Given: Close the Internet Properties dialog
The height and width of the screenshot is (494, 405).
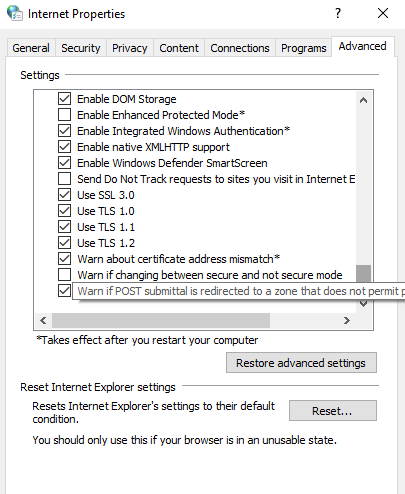Looking at the screenshot, I should click(383, 13).
